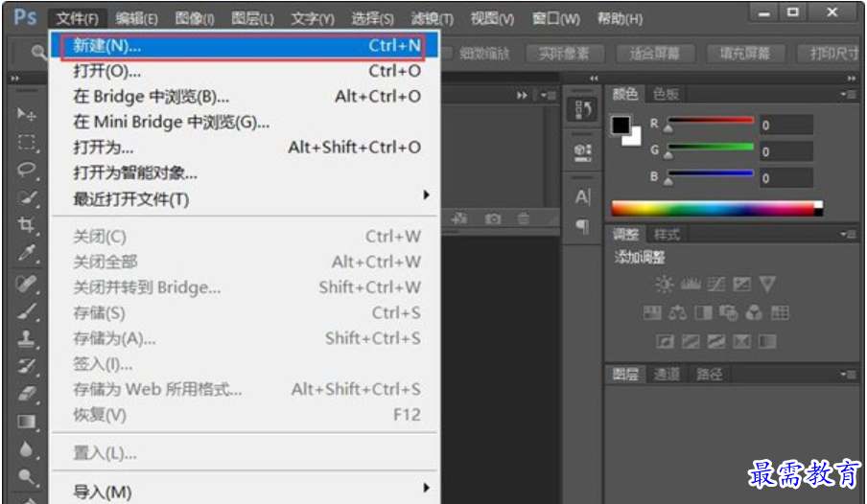Switch to the 路径 tab
Screen dimensions: 867x504
point(709,375)
